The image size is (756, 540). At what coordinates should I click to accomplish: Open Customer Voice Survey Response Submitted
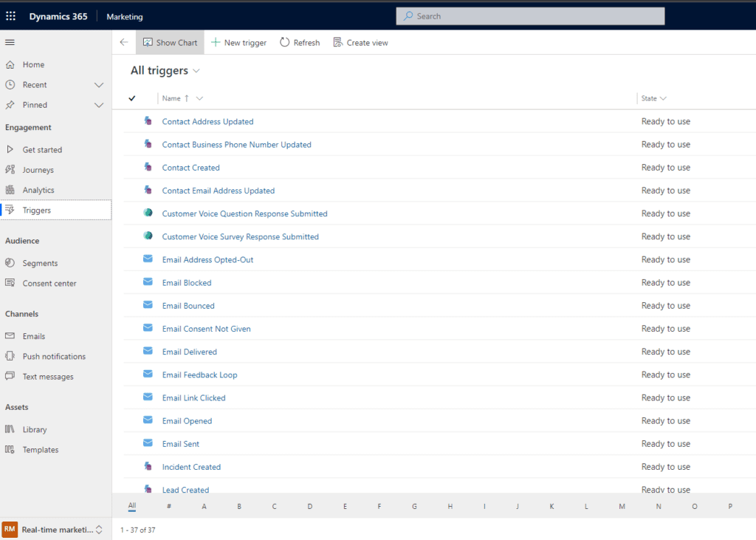coord(240,236)
